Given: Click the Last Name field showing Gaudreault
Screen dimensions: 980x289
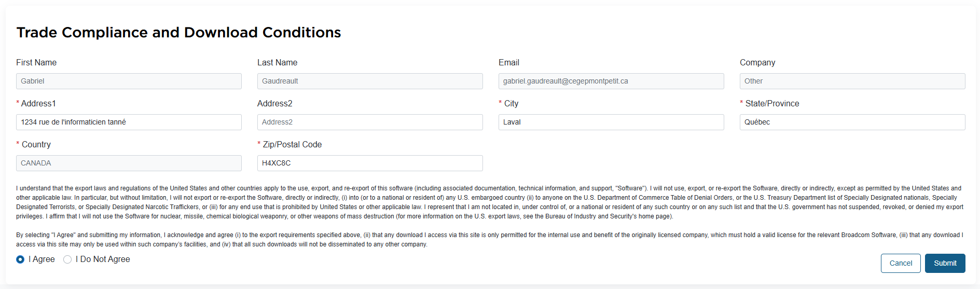Looking at the screenshot, I should tap(370, 81).
